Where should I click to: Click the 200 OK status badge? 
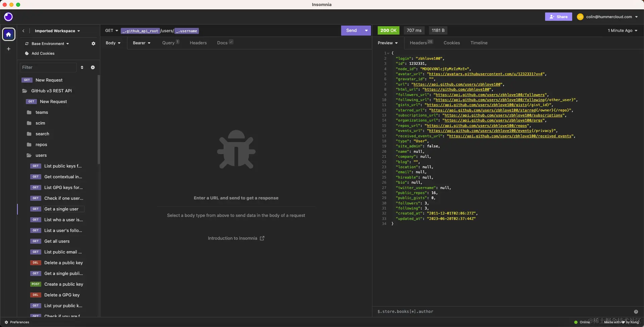388,31
